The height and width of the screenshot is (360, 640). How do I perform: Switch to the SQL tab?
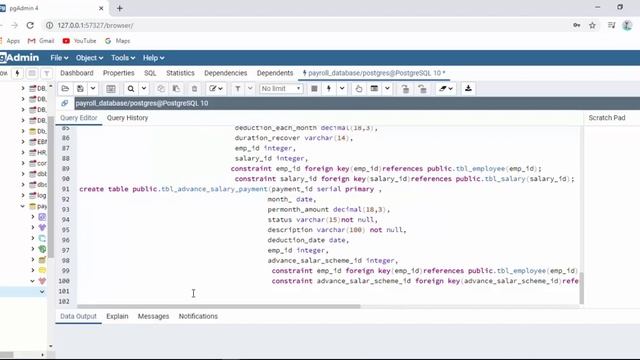click(x=150, y=73)
